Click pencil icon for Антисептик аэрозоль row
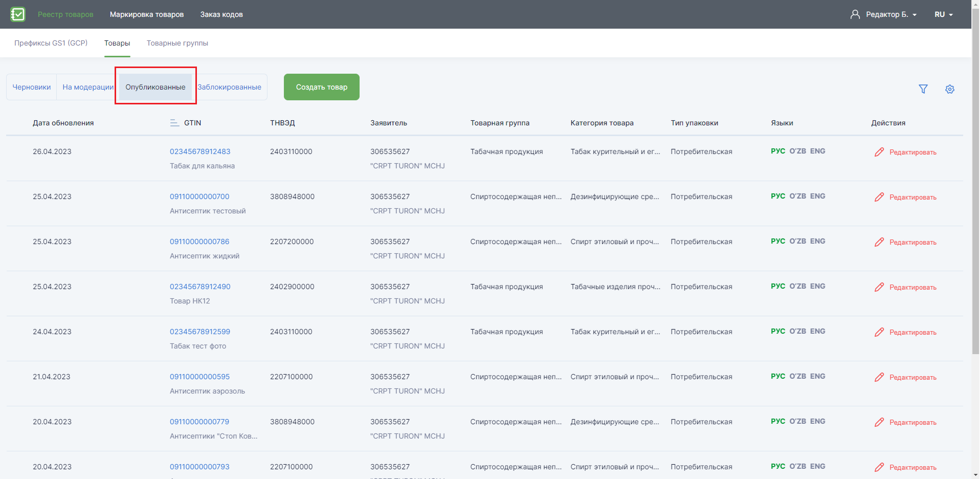980x479 pixels. pos(879,377)
